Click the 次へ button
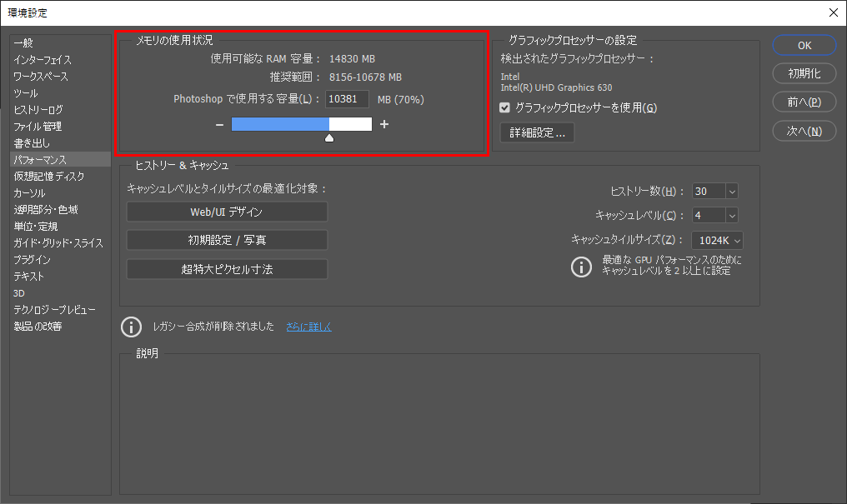 point(804,131)
